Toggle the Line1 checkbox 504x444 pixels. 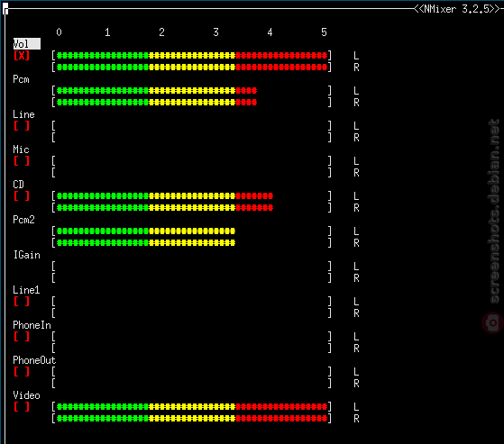coord(22,301)
